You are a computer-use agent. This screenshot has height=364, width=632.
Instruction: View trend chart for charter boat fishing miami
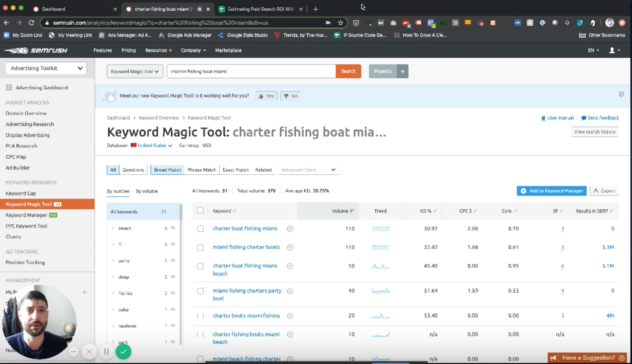(381, 229)
